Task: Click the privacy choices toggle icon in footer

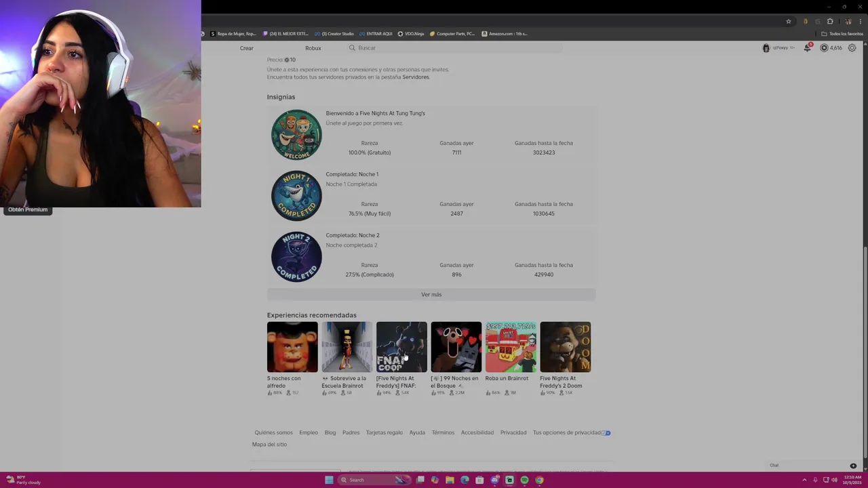Action: 606,432
